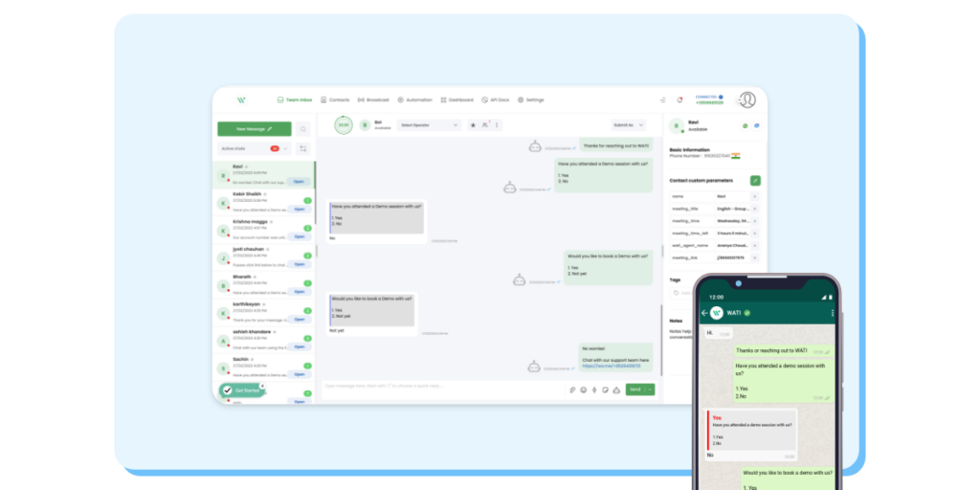Click the notification bell icon in header

[x=679, y=100]
